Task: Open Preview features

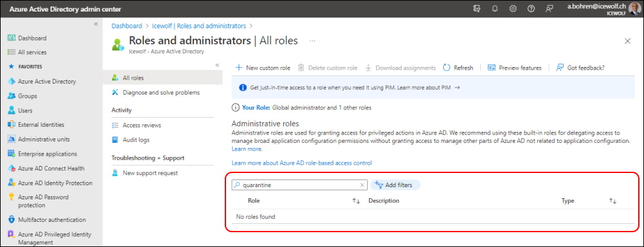Action: point(515,68)
